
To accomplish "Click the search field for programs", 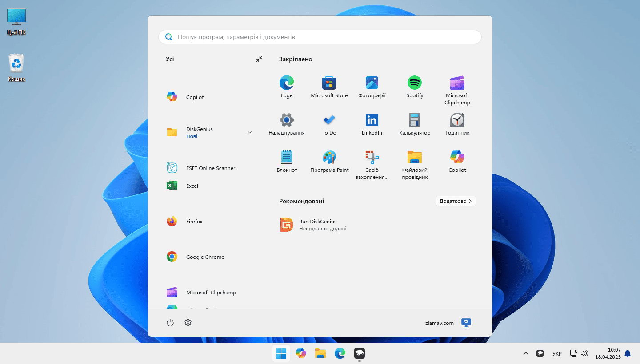I will 320,37.
